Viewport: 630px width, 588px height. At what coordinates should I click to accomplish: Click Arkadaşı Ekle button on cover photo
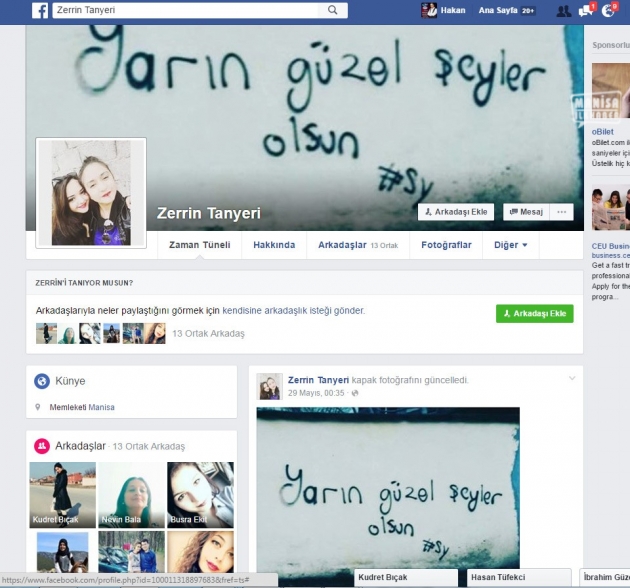(456, 212)
